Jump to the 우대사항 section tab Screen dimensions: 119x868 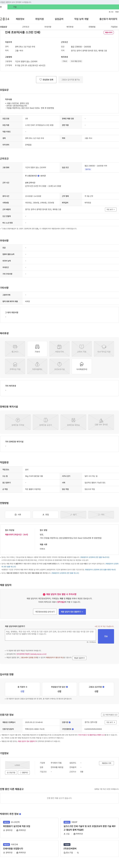(x=48, y=27)
